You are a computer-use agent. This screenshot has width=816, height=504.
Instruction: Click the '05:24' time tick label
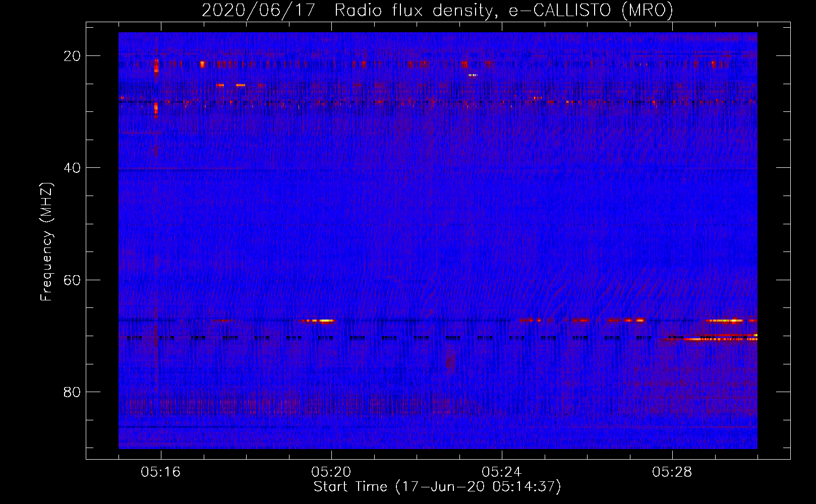[502, 472]
